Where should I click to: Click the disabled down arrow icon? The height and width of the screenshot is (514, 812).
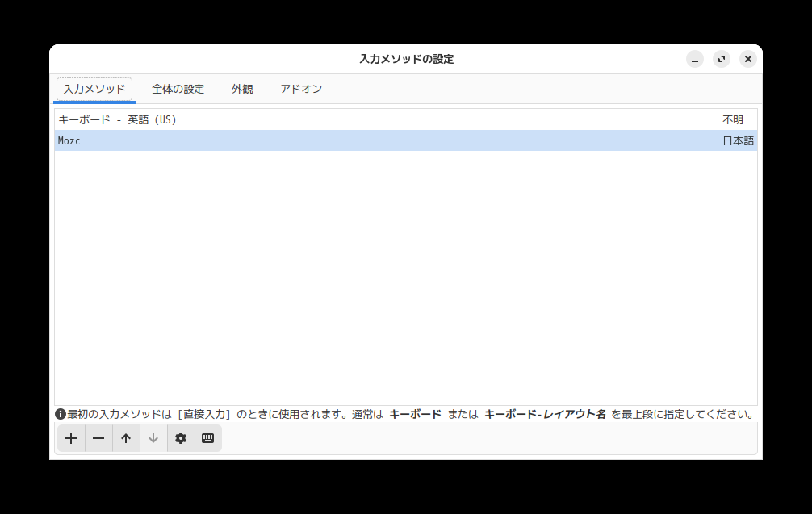153,438
